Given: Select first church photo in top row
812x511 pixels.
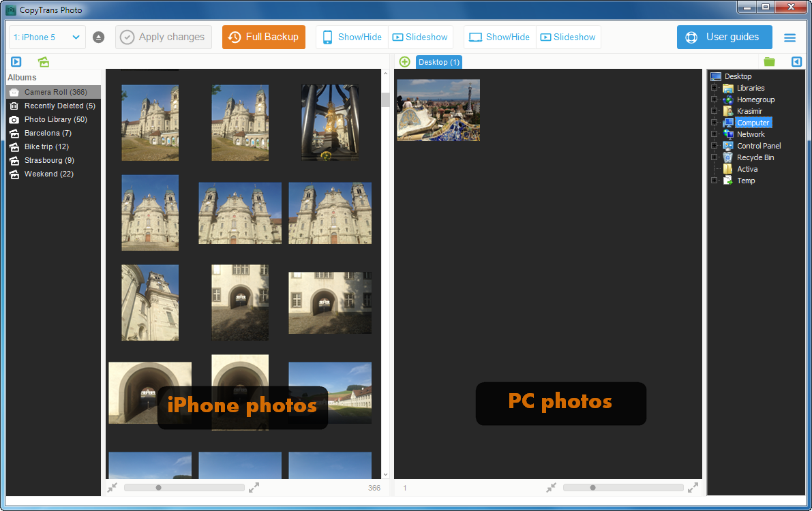Looking at the screenshot, I should [x=150, y=123].
